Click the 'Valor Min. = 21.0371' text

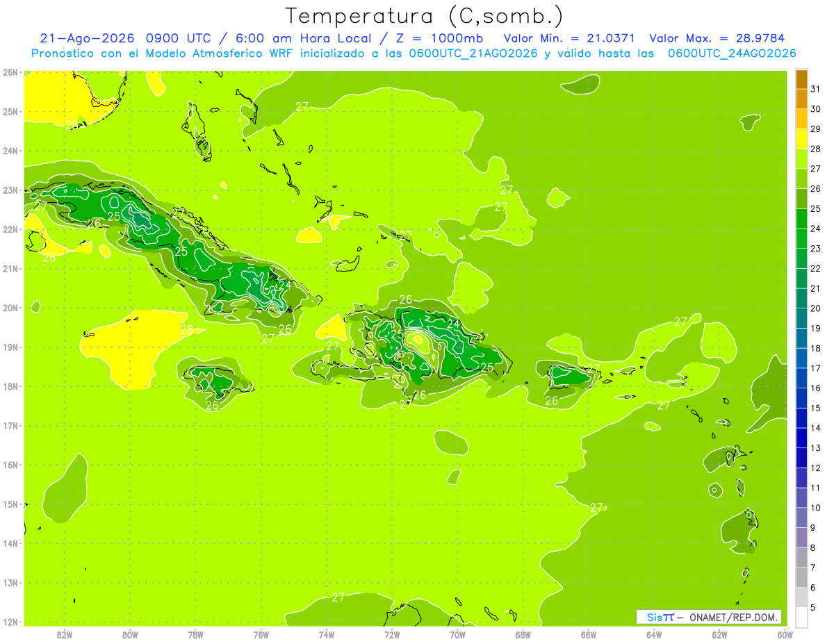point(571,38)
